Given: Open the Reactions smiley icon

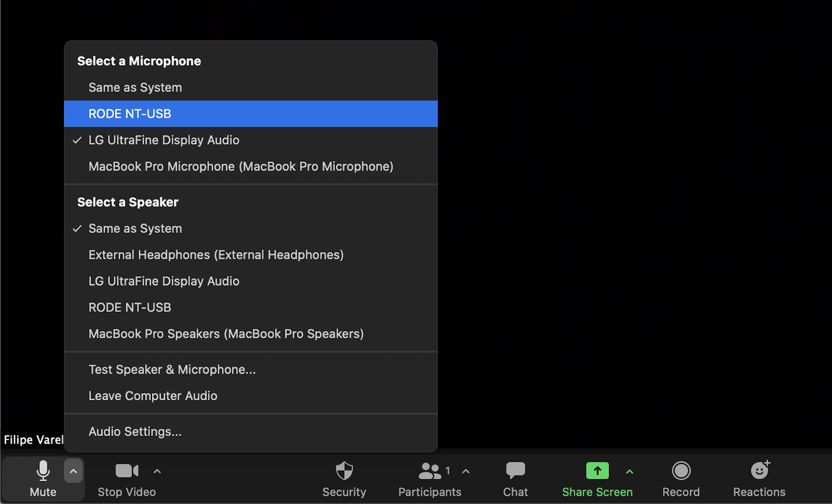Looking at the screenshot, I should (759, 471).
